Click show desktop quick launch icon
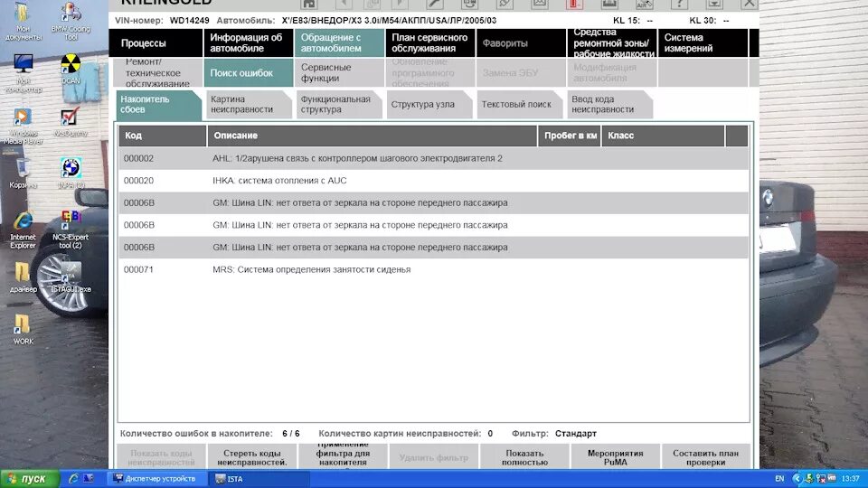The height and width of the screenshot is (488, 868). click(x=88, y=479)
